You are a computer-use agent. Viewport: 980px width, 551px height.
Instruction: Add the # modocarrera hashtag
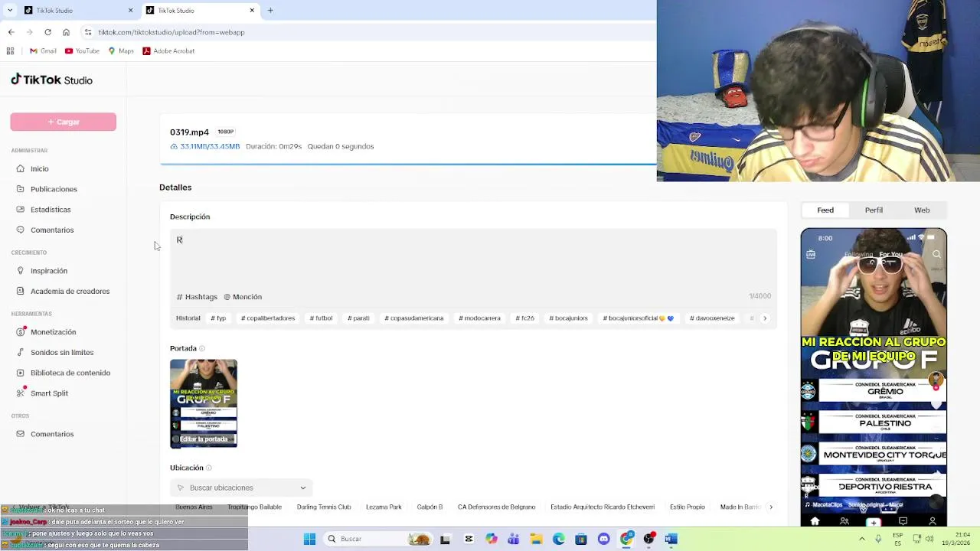pos(479,318)
